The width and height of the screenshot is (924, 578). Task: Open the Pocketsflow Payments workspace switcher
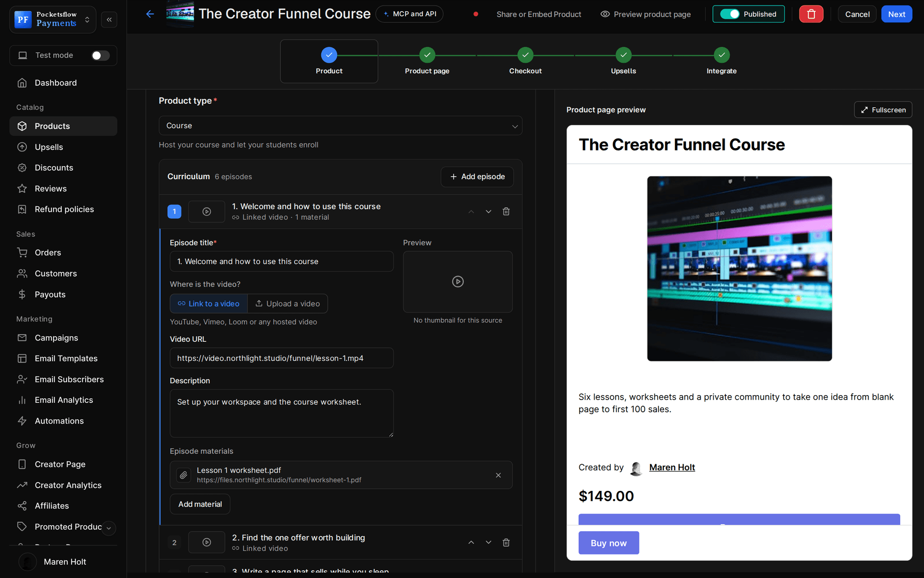[53, 19]
